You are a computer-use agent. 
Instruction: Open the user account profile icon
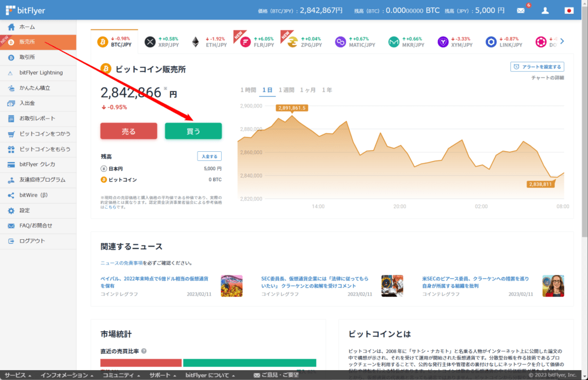tap(546, 10)
